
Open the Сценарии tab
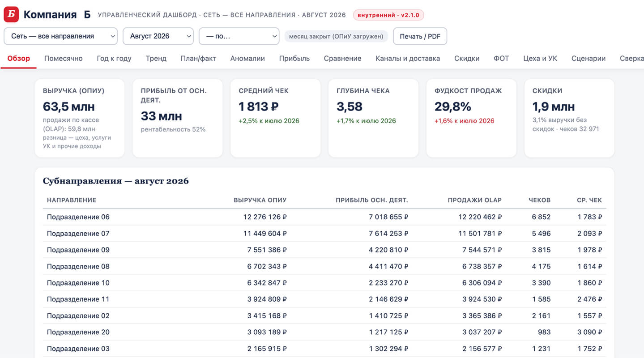point(589,58)
